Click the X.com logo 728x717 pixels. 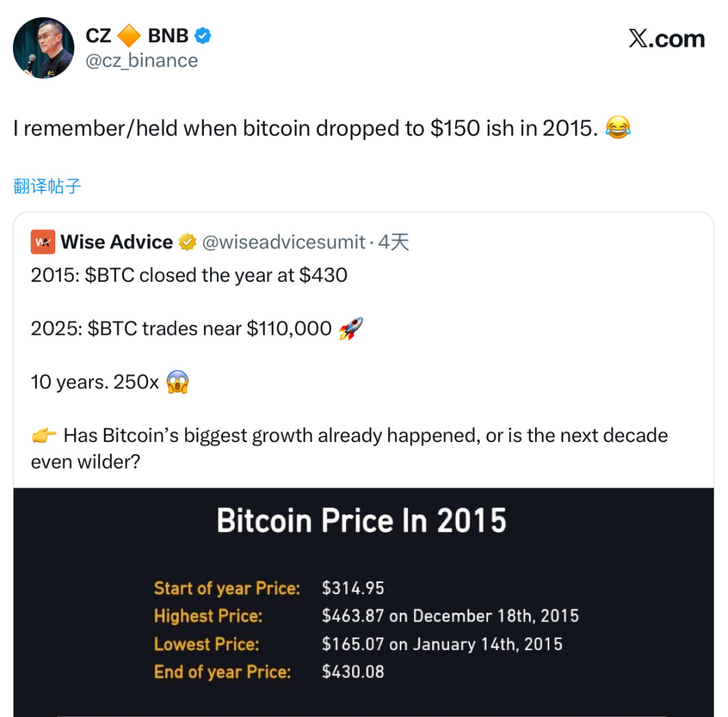click(666, 39)
